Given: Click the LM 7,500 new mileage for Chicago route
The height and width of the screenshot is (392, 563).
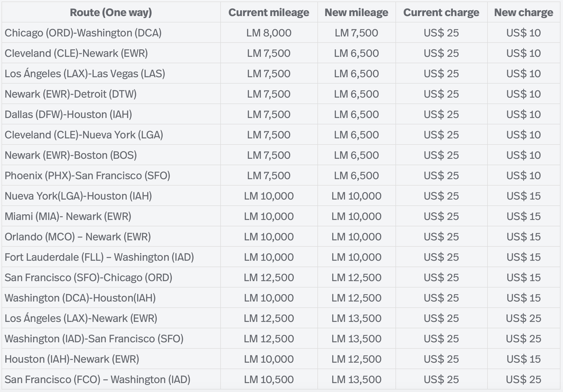Looking at the screenshot, I should pyautogui.click(x=356, y=33).
